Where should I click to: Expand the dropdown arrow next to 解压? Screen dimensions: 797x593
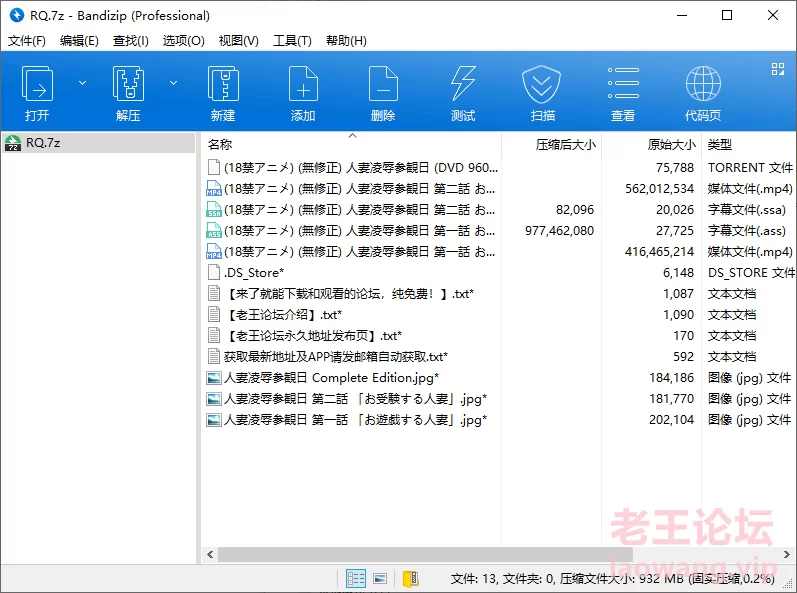coord(173,83)
